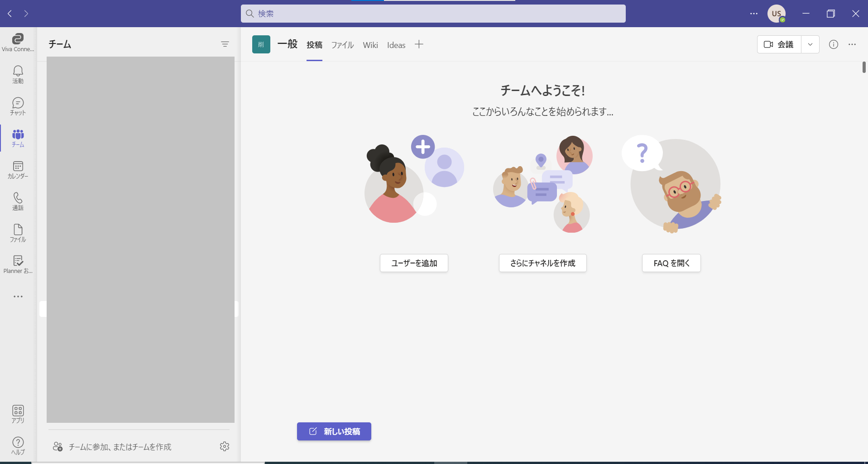868x464 pixels.
Task: Expand more apps ellipsis in the sidebar
Action: 18,297
